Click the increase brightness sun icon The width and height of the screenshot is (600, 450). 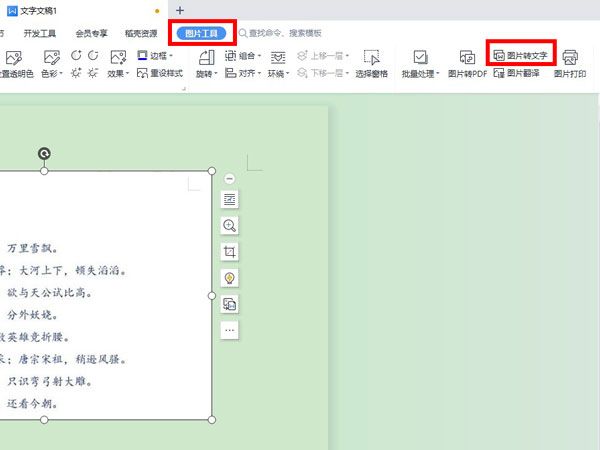[x=76, y=72]
